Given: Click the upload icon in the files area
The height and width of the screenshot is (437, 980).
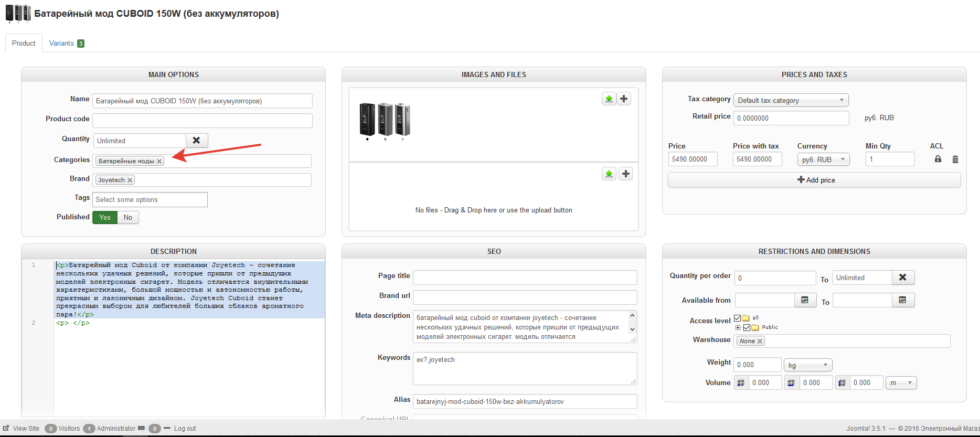Looking at the screenshot, I should pyautogui.click(x=609, y=174).
